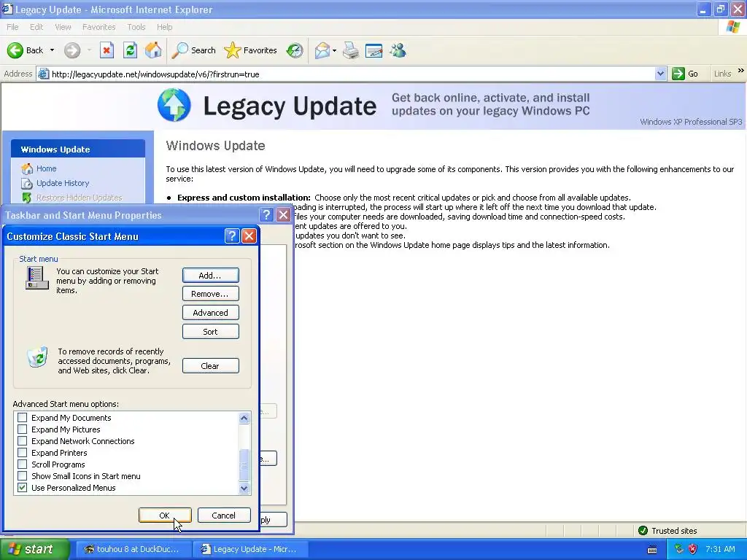Click the Home link in sidebar
The height and width of the screenshot is (560, 747).
(46, 168)
